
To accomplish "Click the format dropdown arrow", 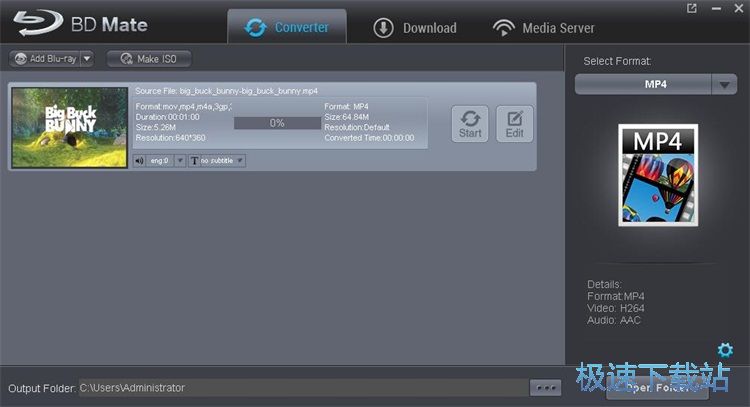I will (724, 84).
